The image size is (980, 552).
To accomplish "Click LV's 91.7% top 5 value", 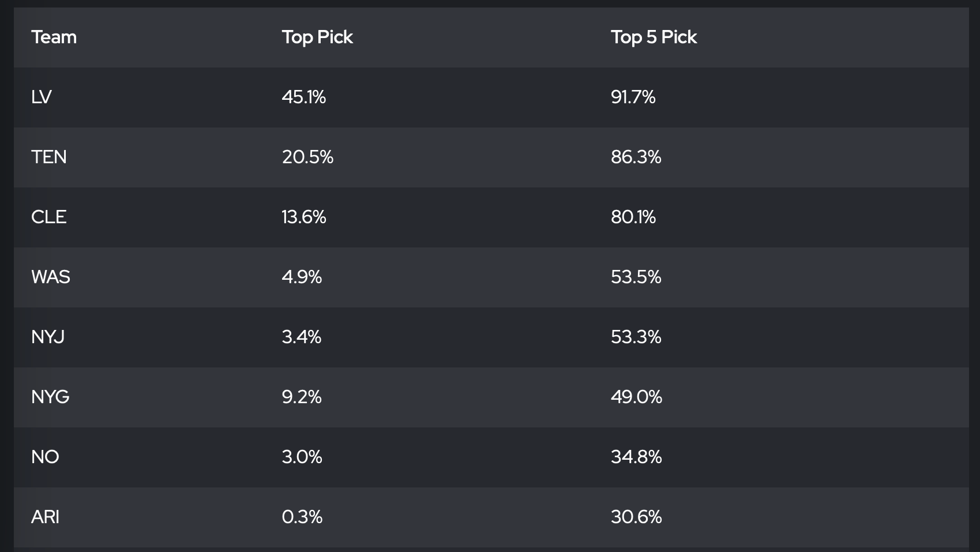I will pyautogui.click(x=633, y=97).
